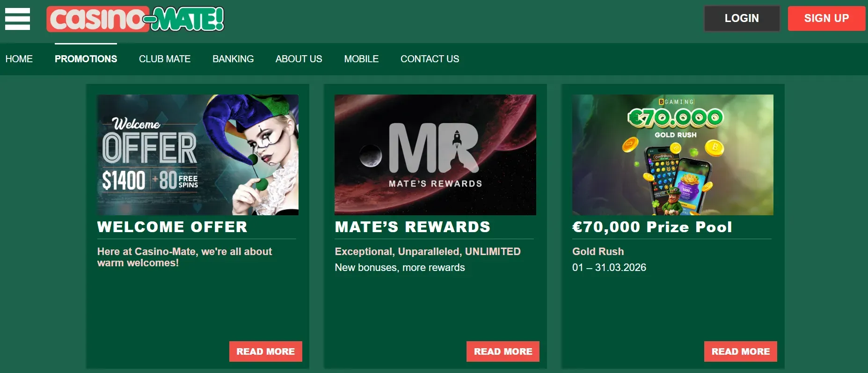Open the hamburger menu icon
Image resolution: width=868 pixels, height=373 pixels.
(17, 19)
